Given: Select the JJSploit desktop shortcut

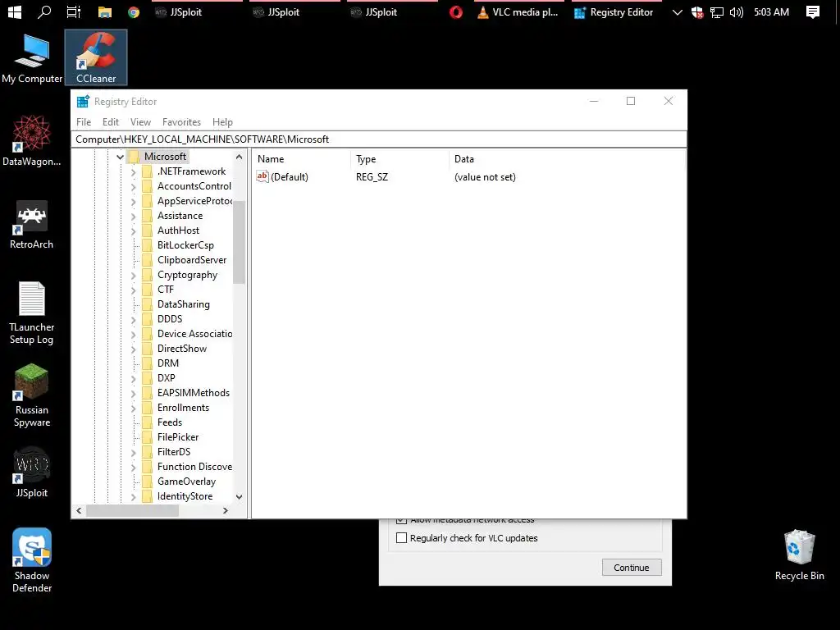Looking at the screenshot, I should (32, 472).
